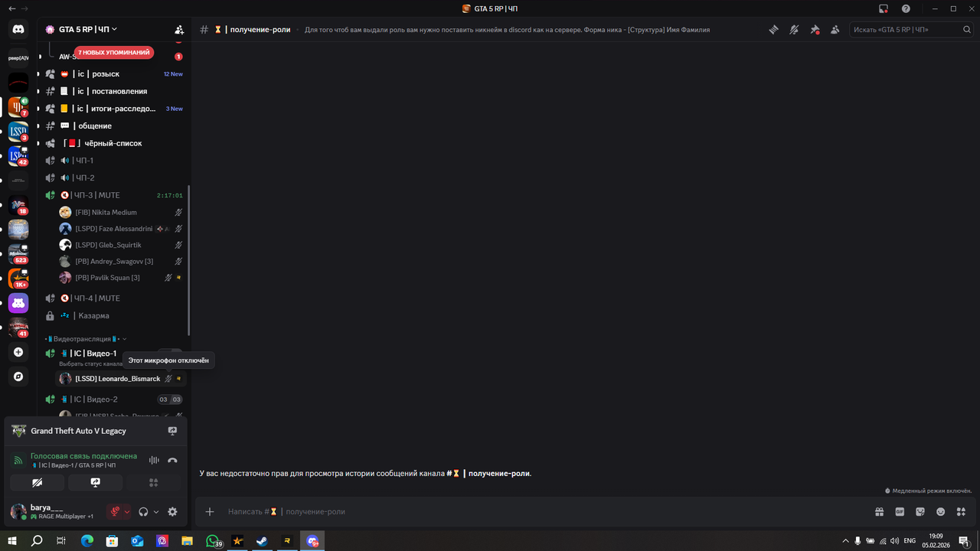
Task: Explore discoverable servers
Action: point(18,377)
